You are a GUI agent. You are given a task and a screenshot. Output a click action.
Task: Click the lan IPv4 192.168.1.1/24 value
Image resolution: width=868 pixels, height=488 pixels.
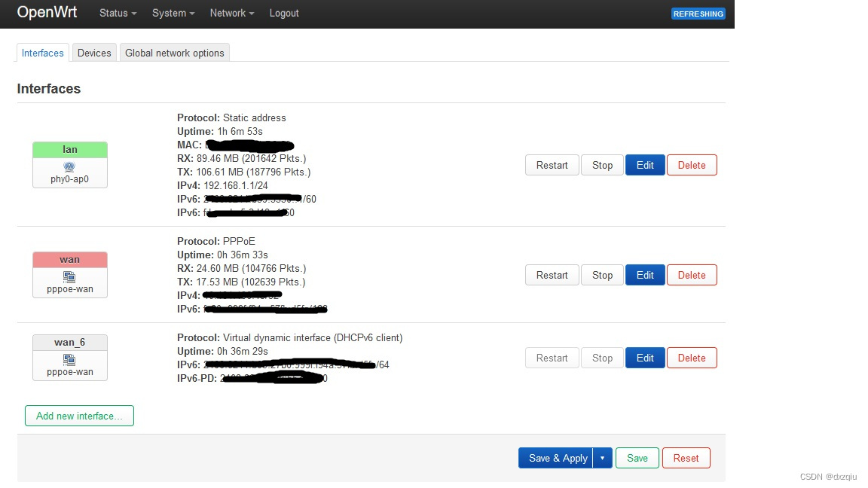pos(236,185)
